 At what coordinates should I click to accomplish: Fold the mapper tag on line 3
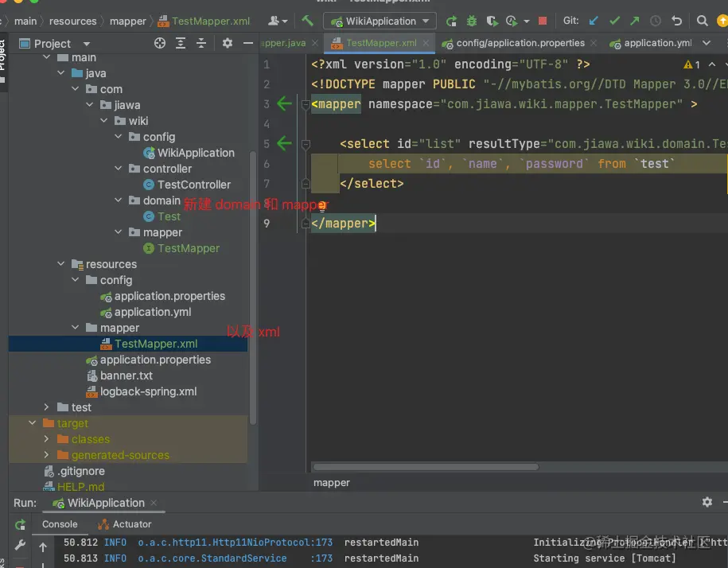coord(306,104)
